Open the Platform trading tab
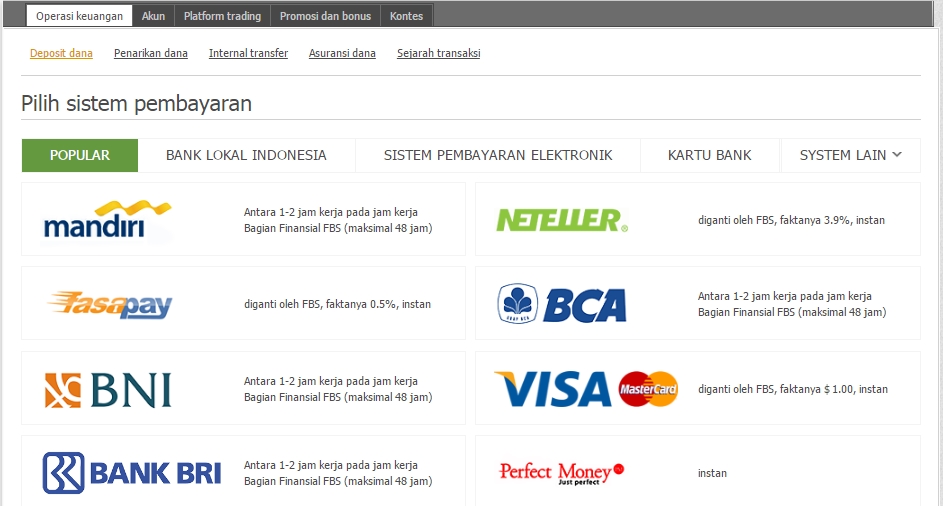This screenshot has width=943, height=506. point(223,16)
